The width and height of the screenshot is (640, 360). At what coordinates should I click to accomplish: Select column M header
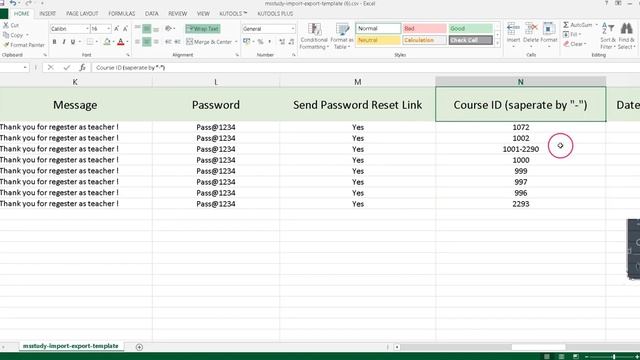pos(358,82)
